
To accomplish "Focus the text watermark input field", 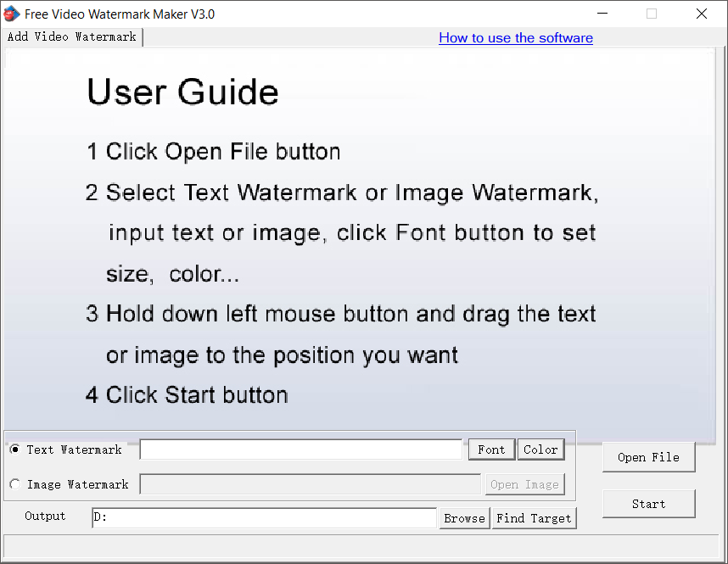I will pos(301,450).
